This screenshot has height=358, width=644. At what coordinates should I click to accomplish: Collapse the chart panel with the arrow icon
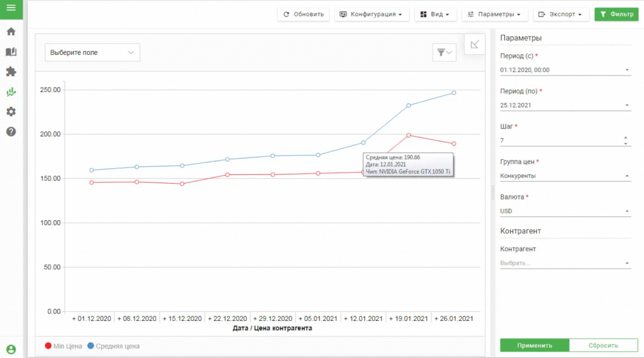(x=475, y=44)
